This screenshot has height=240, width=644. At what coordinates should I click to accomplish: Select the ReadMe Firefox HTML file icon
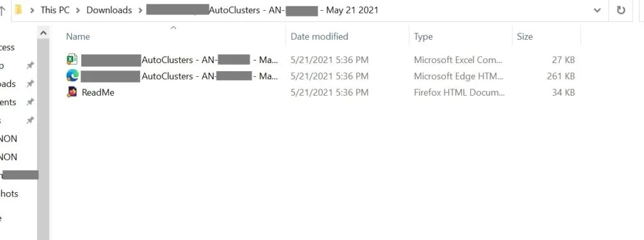point(72,92)
